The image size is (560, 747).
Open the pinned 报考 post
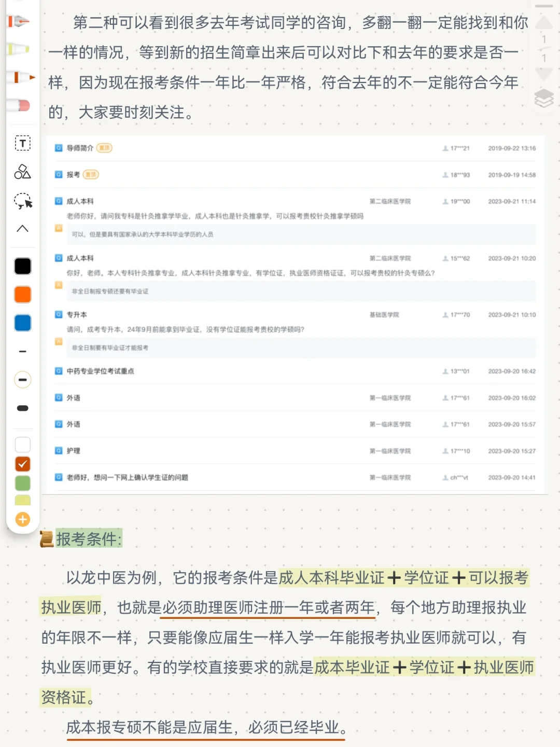tap(73, 175)
